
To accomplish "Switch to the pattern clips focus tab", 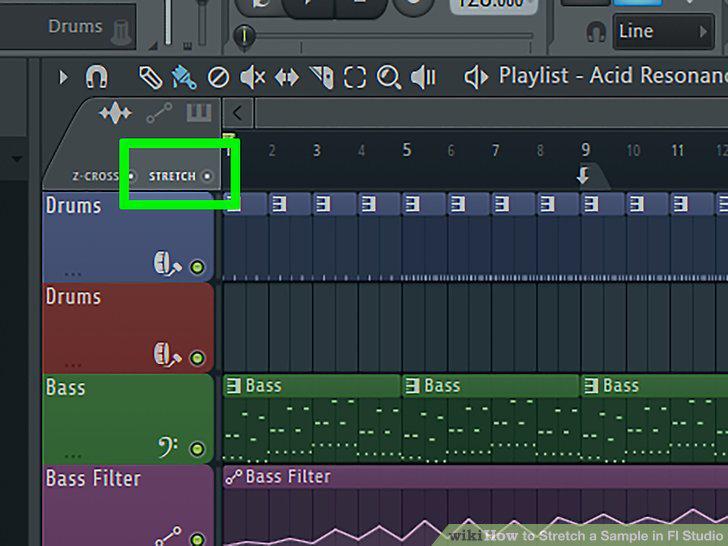I will click(x=199, y=113).
